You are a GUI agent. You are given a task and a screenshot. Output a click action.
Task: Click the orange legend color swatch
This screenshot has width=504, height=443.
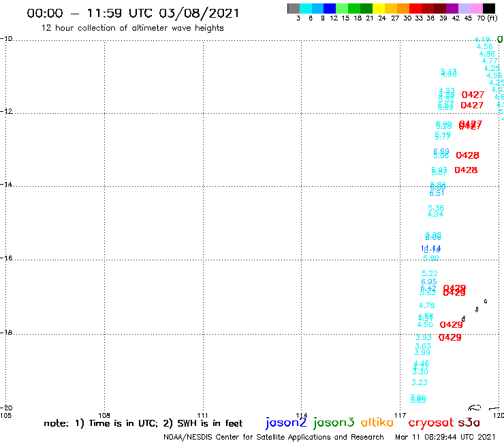(x=403, y=8)
